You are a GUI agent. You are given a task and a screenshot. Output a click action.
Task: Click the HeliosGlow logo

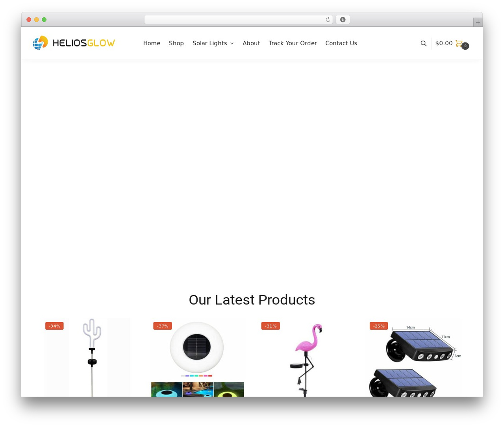point(74,43)
